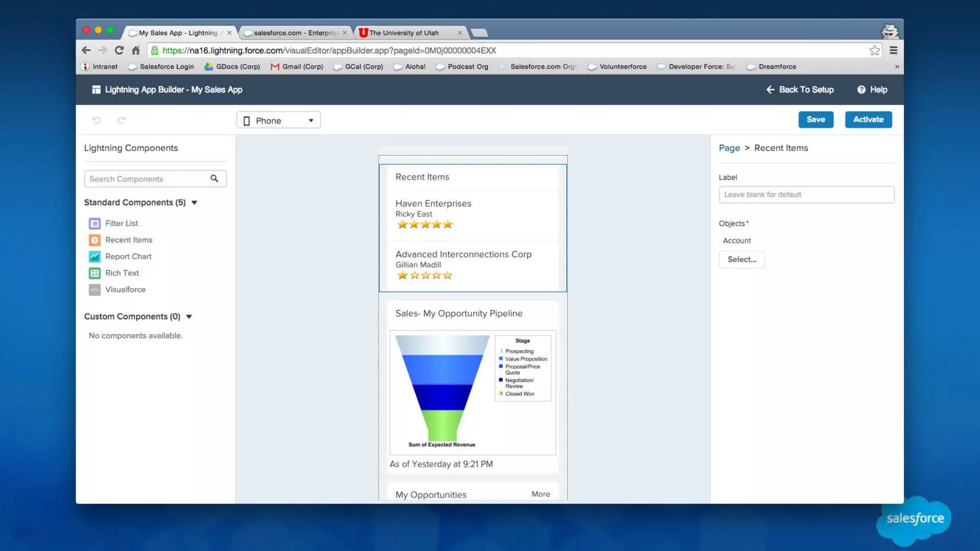Click the Recent Items component icon

[x=94, y=240]
